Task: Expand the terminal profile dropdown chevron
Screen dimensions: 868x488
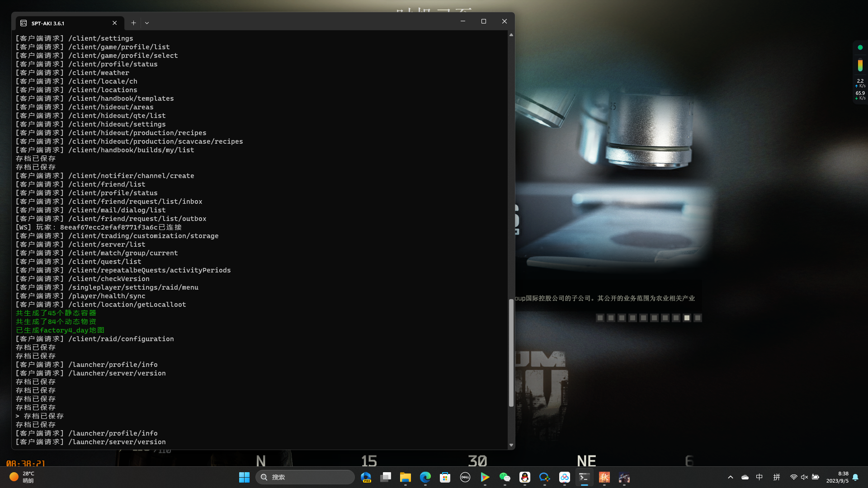Action: point(147,23)
